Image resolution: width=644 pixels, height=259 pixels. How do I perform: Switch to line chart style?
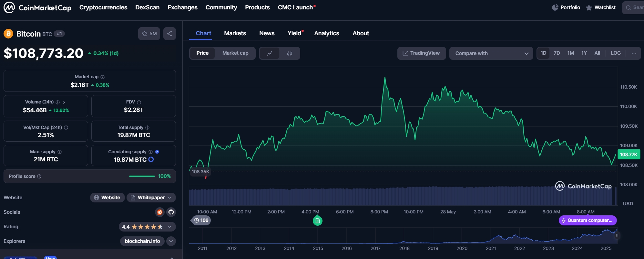point(270,53)
